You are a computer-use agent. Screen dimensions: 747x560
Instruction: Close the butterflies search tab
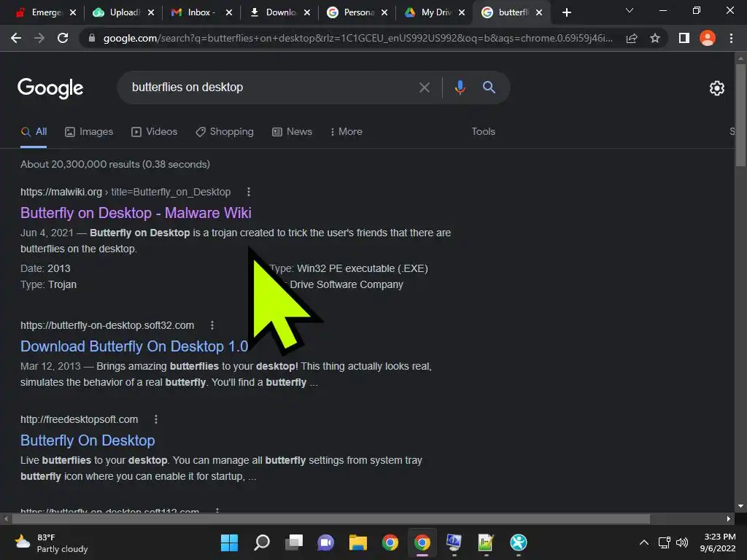tap(539, 12)
